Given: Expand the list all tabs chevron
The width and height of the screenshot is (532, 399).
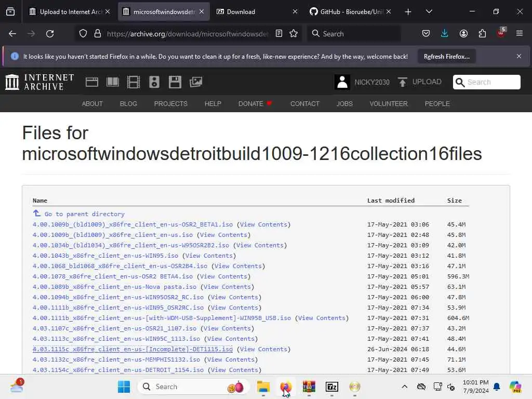Looking at the screenshot, I should pyautogui.click(x=429, y=11).
